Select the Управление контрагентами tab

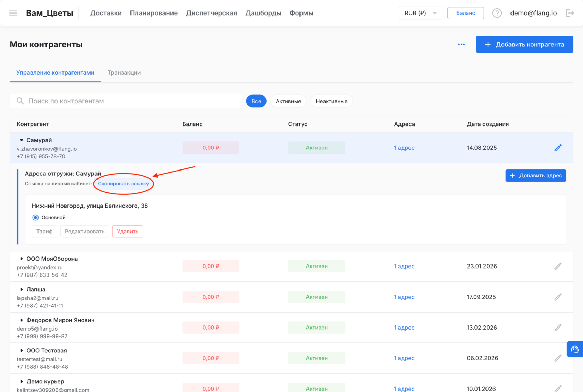(x=55, y=72)
